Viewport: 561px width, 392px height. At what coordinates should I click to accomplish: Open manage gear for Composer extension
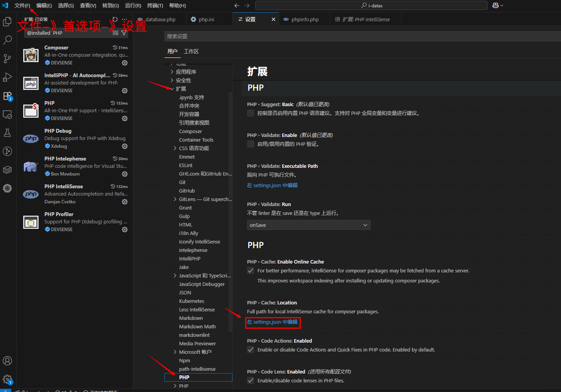point(125,63)
